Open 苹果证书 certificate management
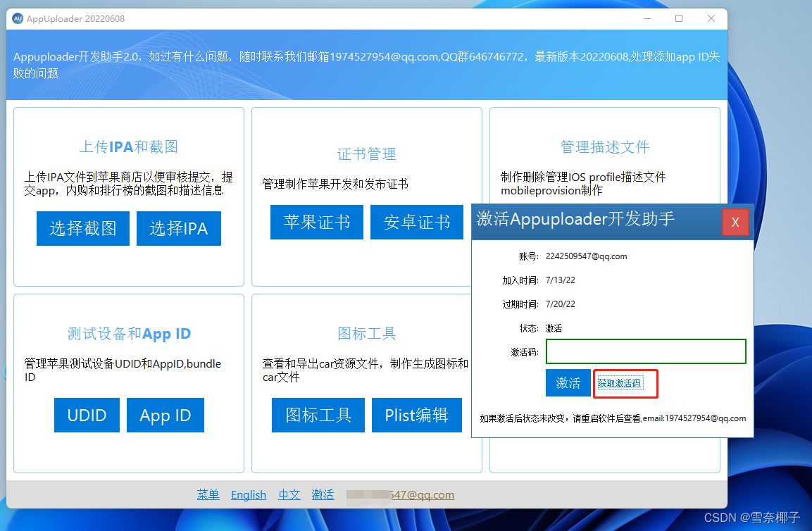This screenshot has height=531, width=812. coord(317,223)
